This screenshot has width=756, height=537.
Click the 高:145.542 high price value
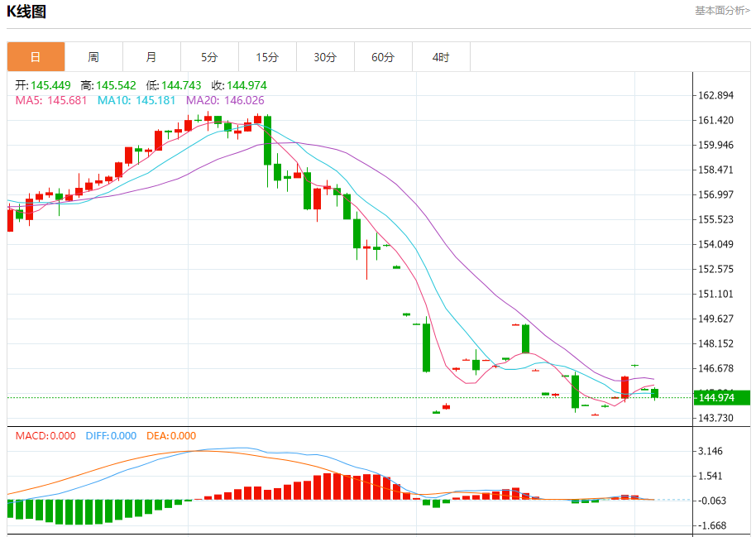(x=108, y=85)
